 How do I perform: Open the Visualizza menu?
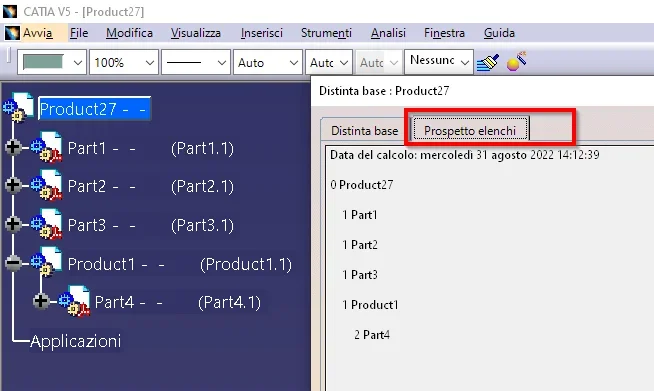point(196,33)
